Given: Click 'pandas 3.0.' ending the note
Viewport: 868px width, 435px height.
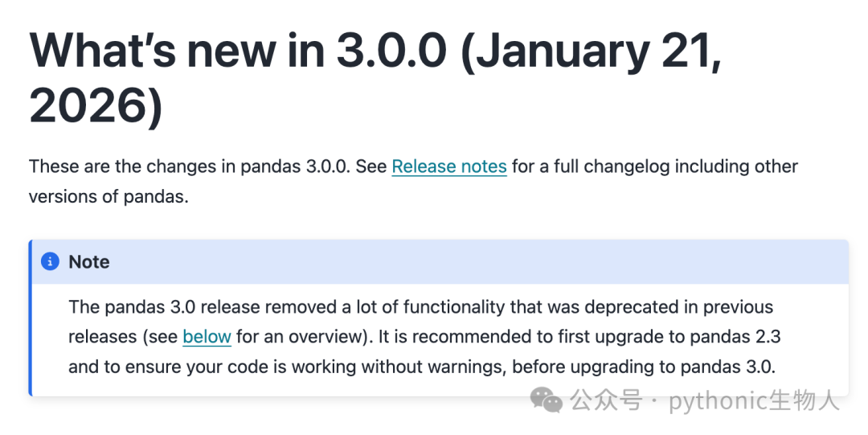Looking at the screenshot, I should click(x=728, y=367).
